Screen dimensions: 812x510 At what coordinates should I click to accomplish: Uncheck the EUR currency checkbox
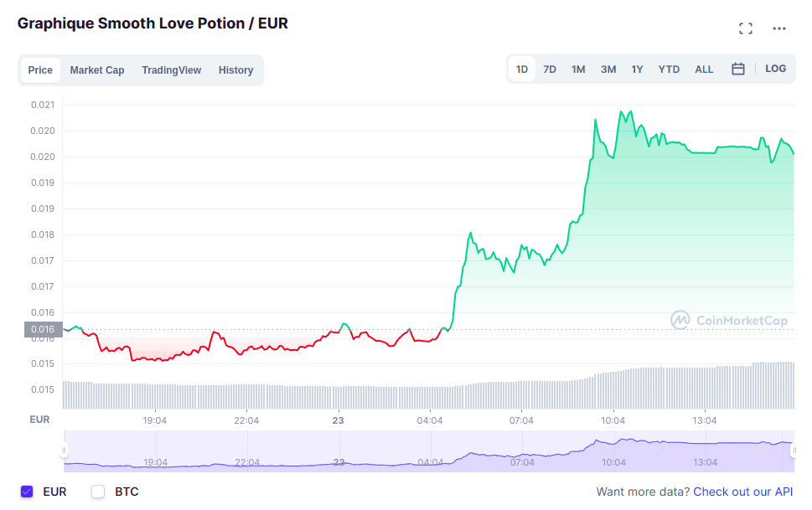coord(27,492)
